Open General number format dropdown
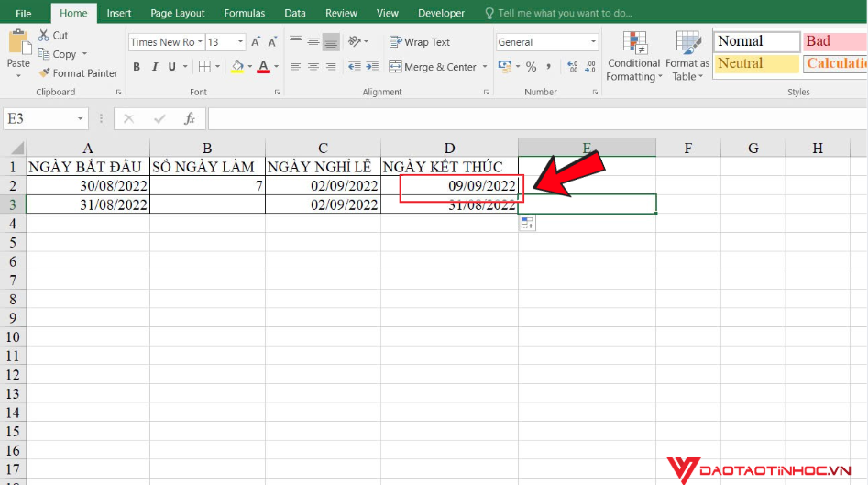This screenshot has width=868, height=485. (593, 42)
